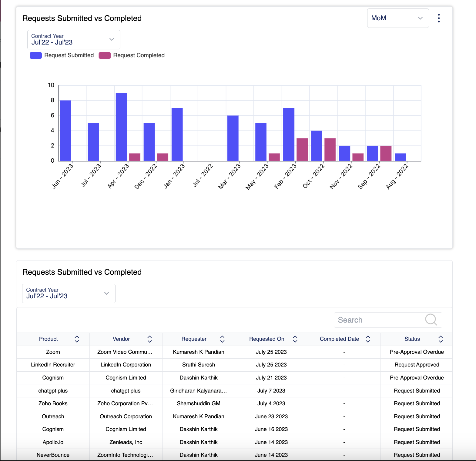Toggle Request Submitted legend series
The width and height of the screenshot is (476, 461).
62,55
